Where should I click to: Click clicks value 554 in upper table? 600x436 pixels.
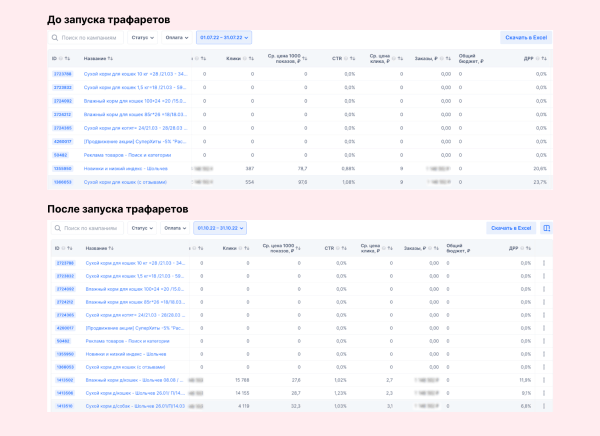tap(249, 182)
